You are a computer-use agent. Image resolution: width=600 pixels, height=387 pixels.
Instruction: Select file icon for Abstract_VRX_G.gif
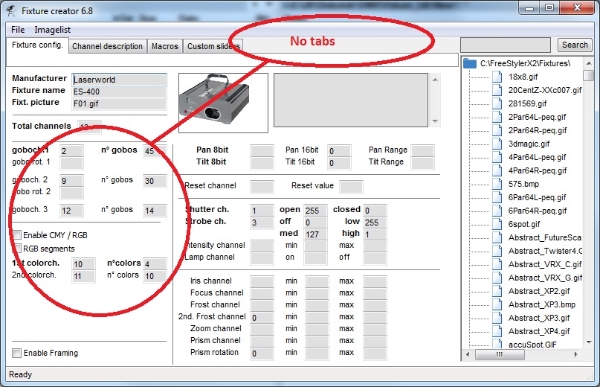click(x=497, y=278)
